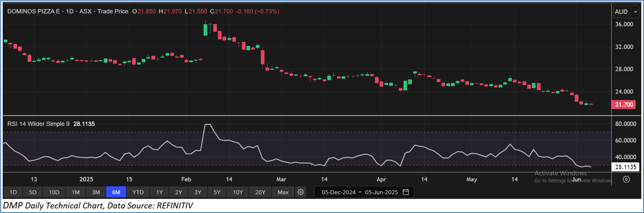Screen dimensions: 644x213
Task: Expand the AUD currency dropdown
Action: click(626, 12)
